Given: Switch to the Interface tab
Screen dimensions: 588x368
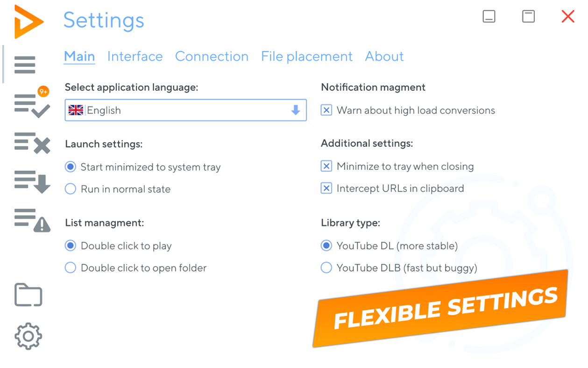Looking at the screenshot, I should click(x=135, y=56).
